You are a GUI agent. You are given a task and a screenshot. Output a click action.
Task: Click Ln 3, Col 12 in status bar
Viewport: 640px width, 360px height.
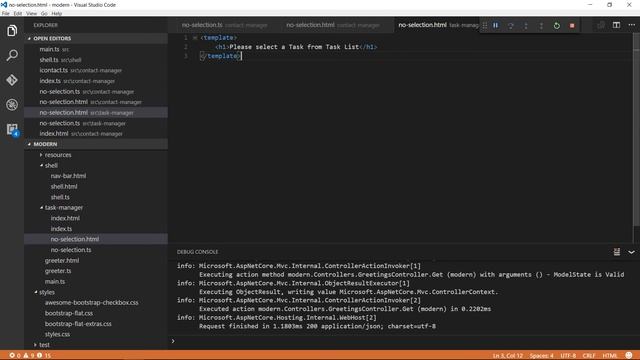tap(507, 356)
